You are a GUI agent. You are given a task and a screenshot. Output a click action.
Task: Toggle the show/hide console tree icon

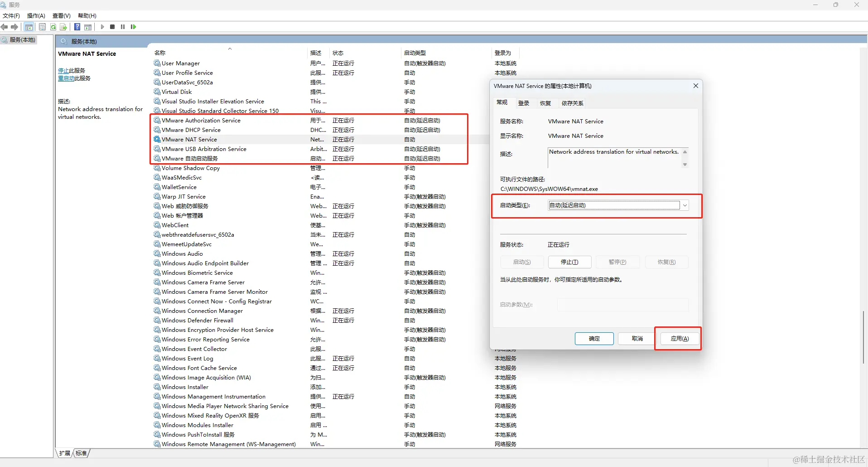[x=29, y=27]
